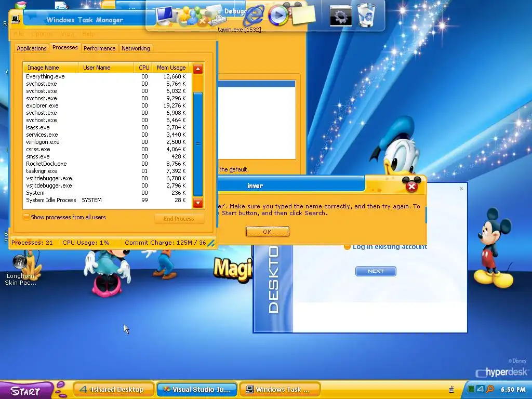Sort processes by User Name column
Viewport: 532px width, 399px height.
click(106, 68)
